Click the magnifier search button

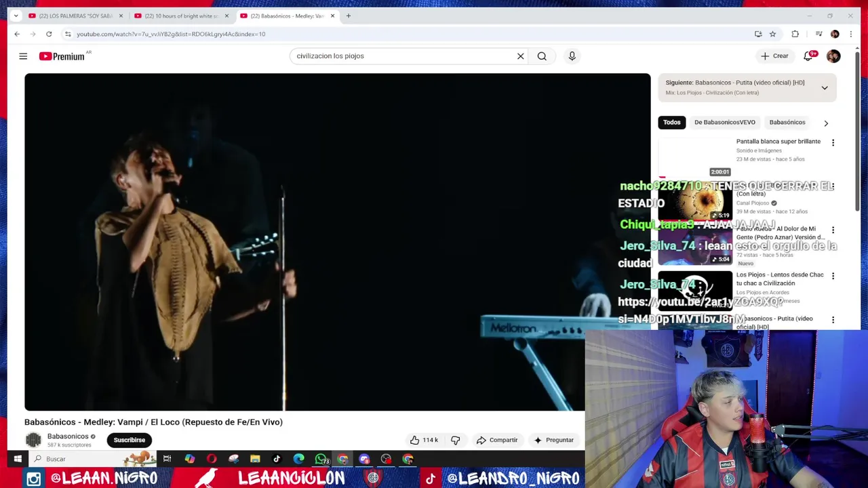tap(542, 56)
